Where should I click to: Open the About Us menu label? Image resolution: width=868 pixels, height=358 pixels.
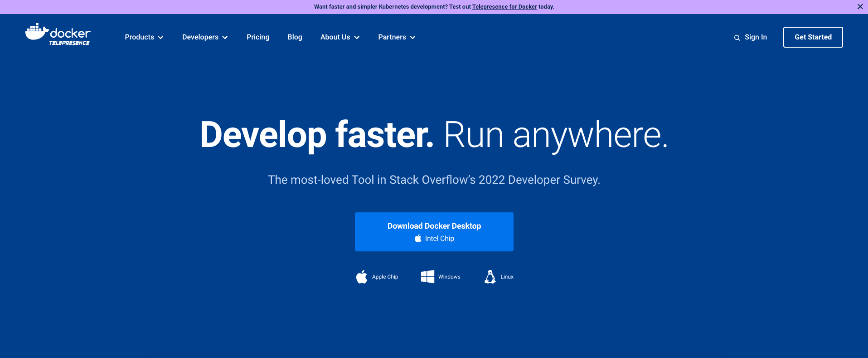[x=335, y=37]
